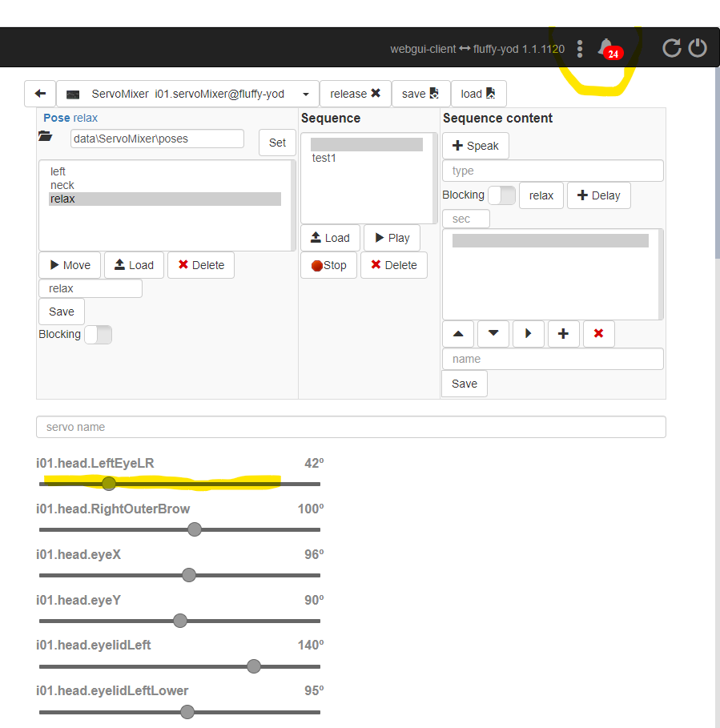Move selected sequence step up with arrow icon
Screen dimensions: 720x728
[x=457, y=334]
